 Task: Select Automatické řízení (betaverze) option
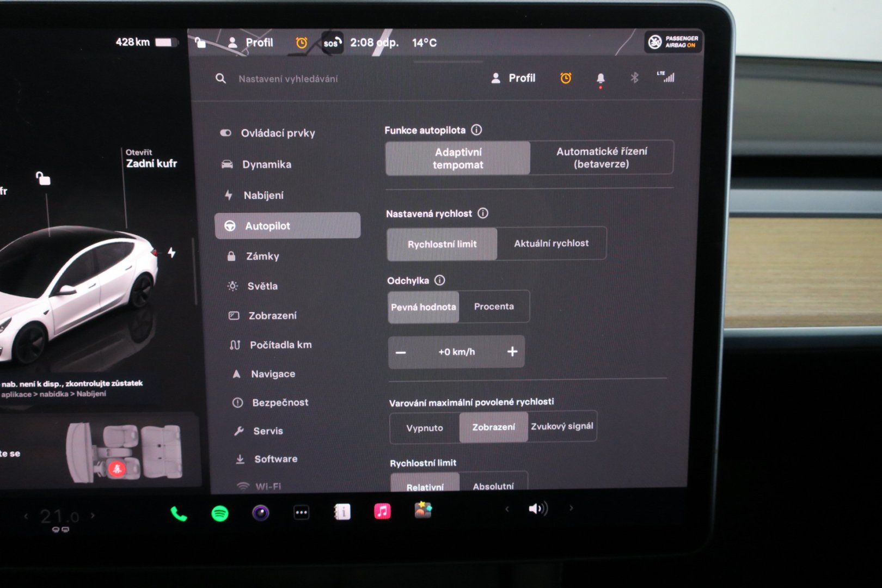(x=602, y=158)
